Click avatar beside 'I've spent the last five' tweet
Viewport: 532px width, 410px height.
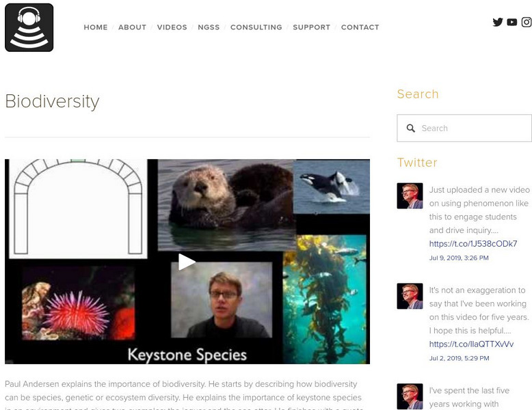point(410,396)
